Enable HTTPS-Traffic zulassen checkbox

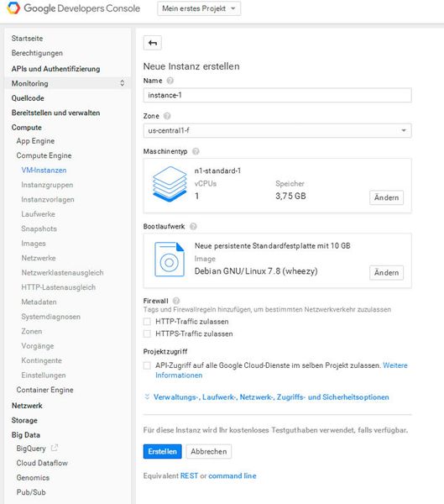pos(147,333)
